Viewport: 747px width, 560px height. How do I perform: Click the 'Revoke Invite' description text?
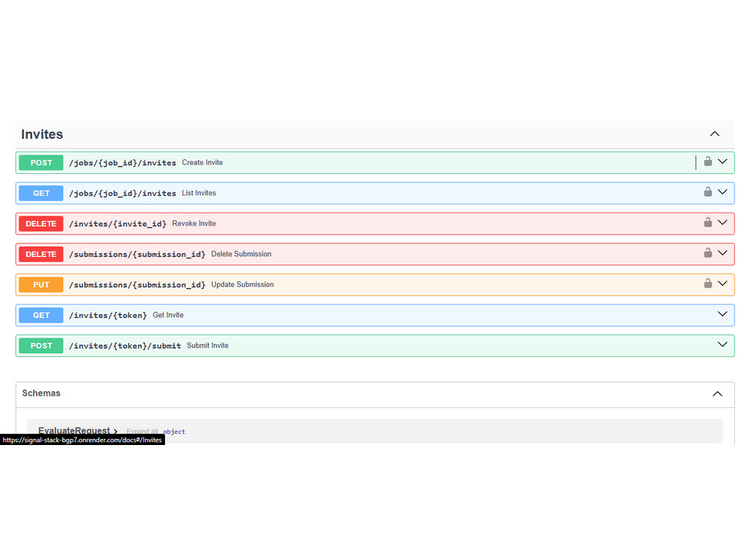pyautogui.click(x=194, y=223)
